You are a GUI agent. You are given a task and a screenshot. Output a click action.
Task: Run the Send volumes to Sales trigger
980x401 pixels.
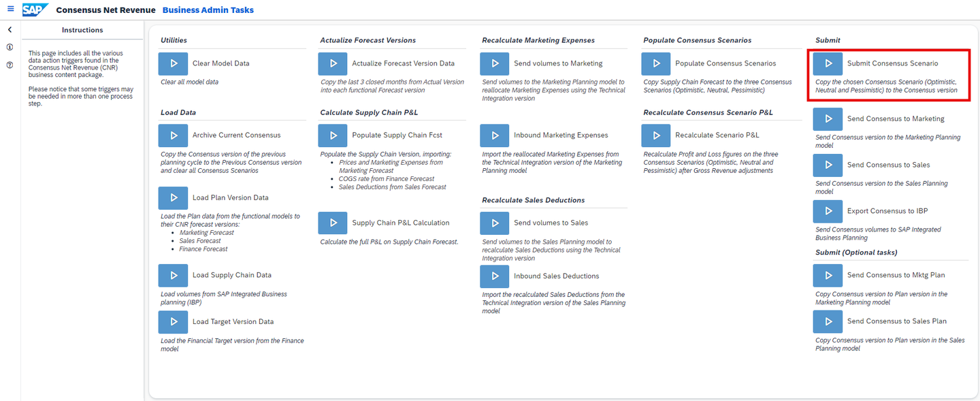(x=495, y=223)
